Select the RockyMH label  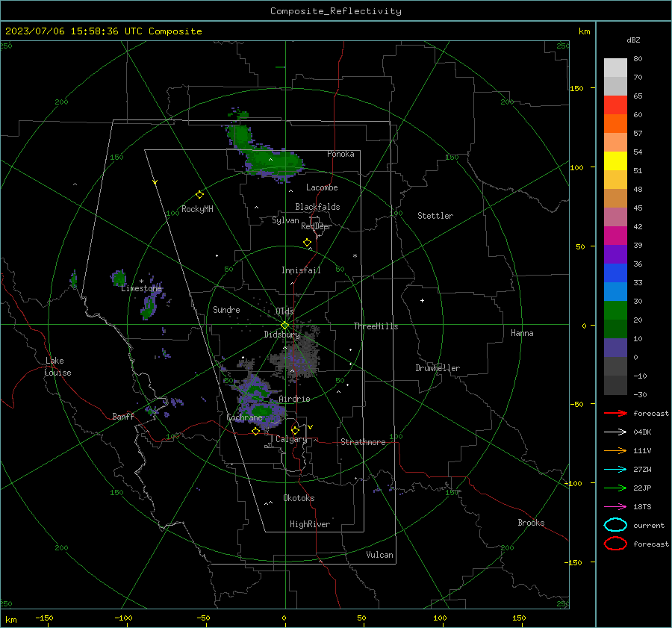pos(197,209)
